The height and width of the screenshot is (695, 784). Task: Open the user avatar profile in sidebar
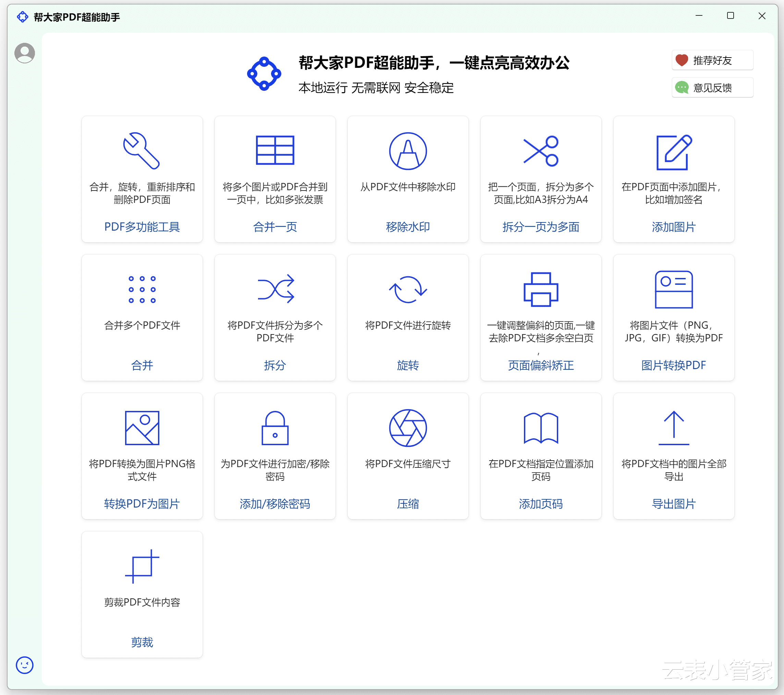[x=25, y=53]
